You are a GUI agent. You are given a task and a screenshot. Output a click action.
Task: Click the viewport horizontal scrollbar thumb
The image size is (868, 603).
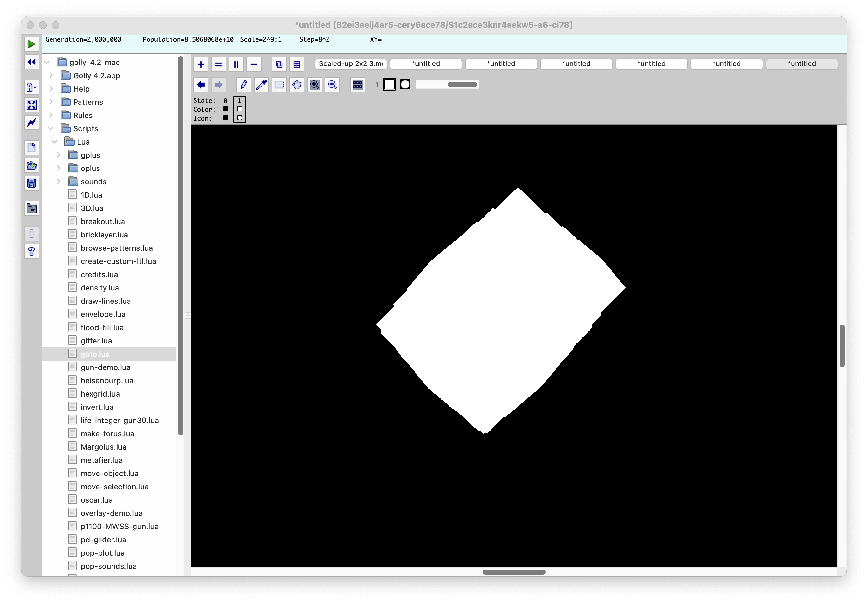pyautogui.click(x=514, y=572)
